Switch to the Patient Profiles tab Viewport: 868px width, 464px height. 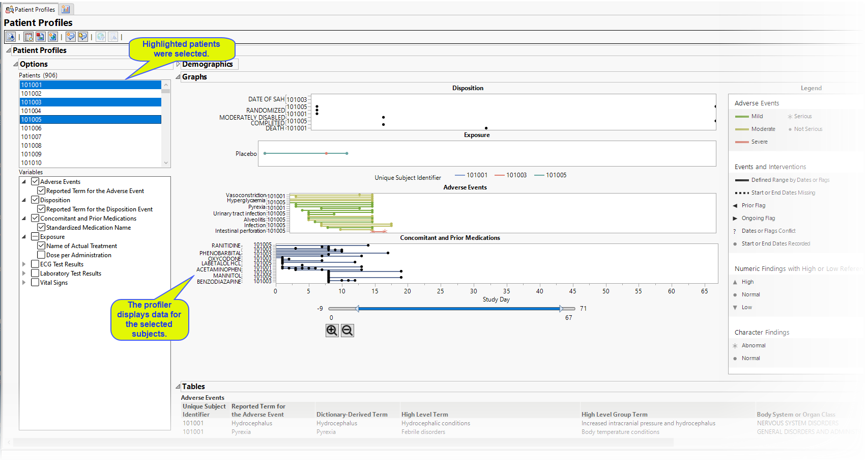(x=31, y=9)
